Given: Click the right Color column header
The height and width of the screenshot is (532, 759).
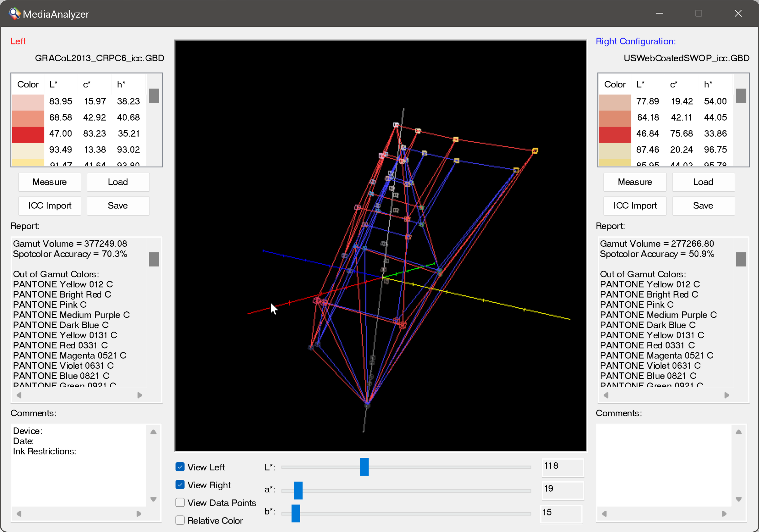Looking at the screenshot, I should point(615,84).
